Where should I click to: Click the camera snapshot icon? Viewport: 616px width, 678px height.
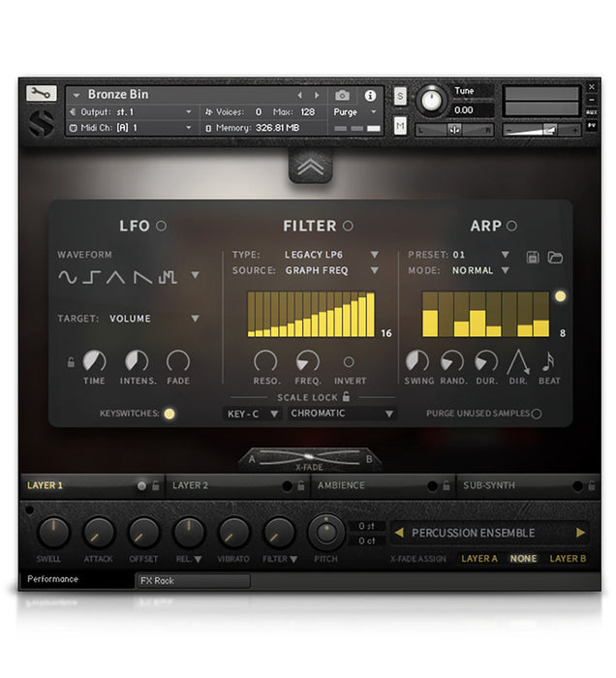coord(342,96)
